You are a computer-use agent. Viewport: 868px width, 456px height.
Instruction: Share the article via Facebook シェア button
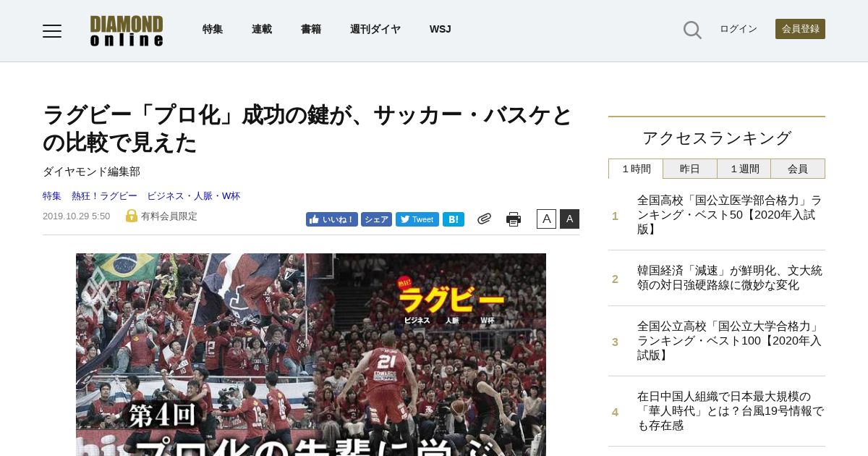376,219
